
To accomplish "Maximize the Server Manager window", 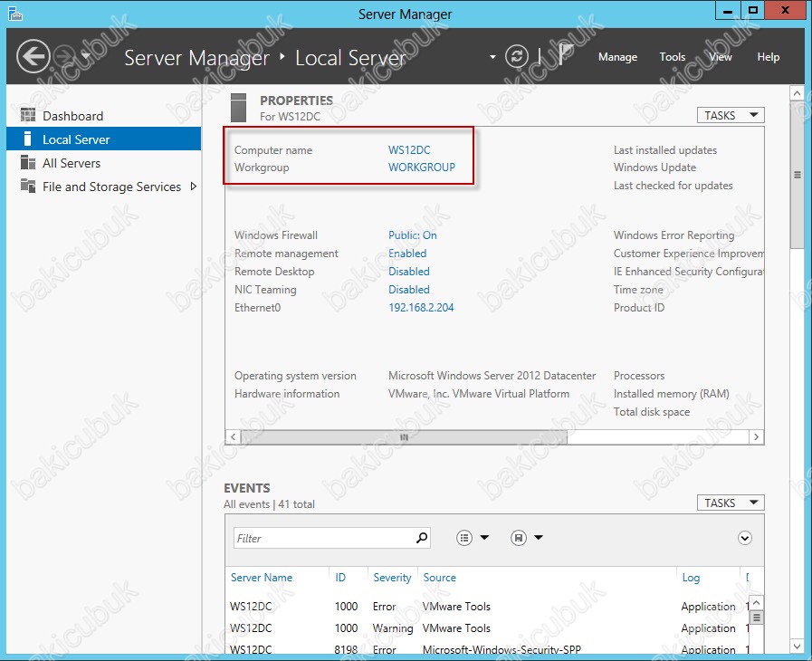I will pos(752,10).
